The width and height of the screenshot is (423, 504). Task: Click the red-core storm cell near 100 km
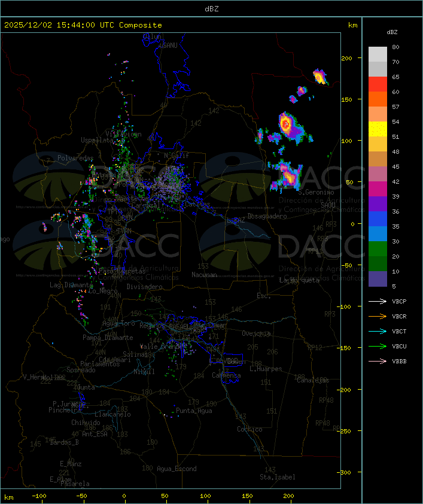285,124
